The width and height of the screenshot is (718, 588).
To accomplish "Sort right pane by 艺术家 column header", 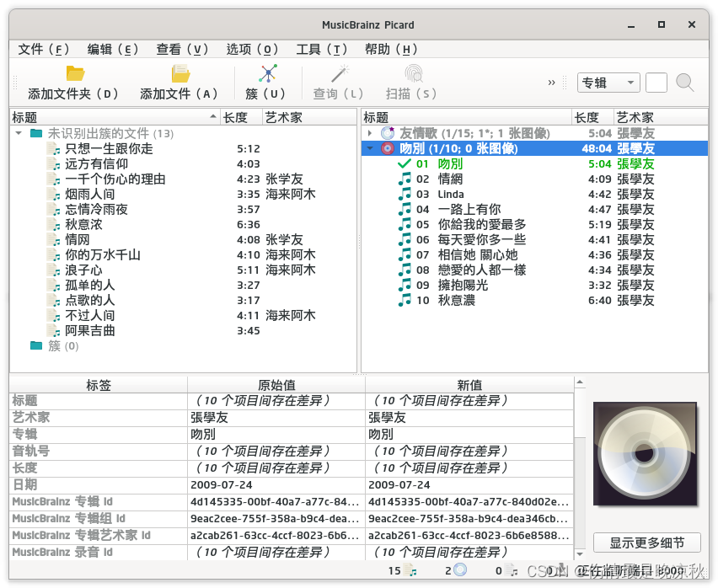I will (x=661, y=117).
